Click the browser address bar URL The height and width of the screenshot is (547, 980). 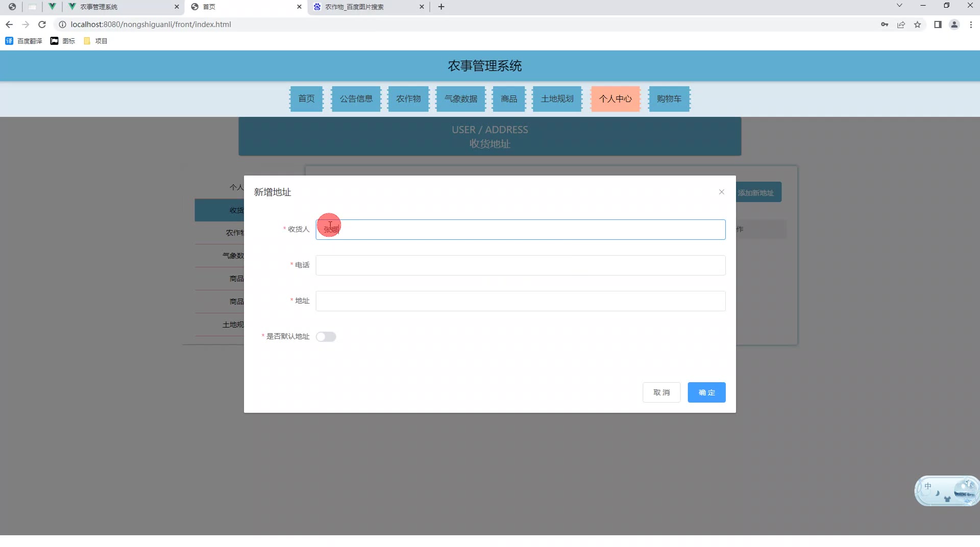tap(151, 24)
